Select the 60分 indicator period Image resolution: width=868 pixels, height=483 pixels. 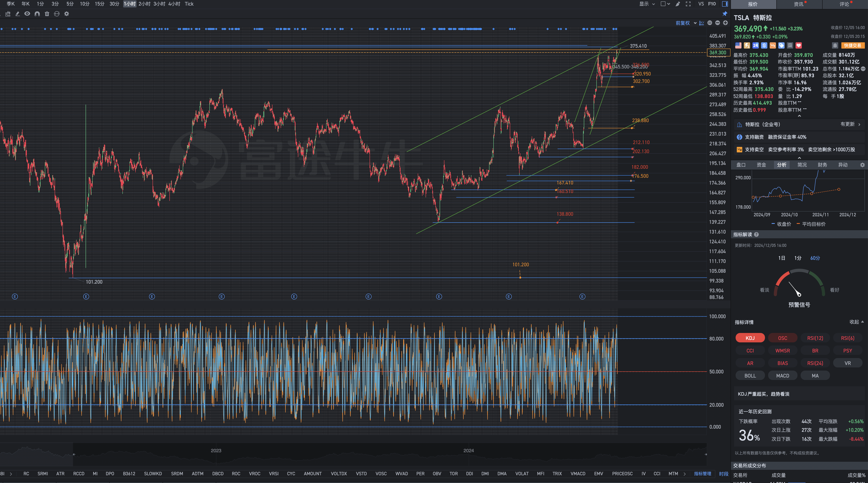(x=815, y=258)
